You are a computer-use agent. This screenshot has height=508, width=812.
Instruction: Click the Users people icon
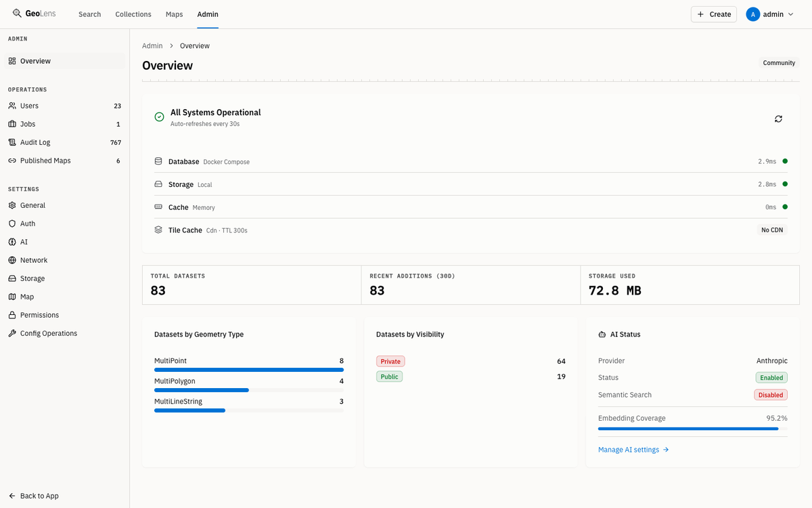pyautogui.click(x=12, y=106)
